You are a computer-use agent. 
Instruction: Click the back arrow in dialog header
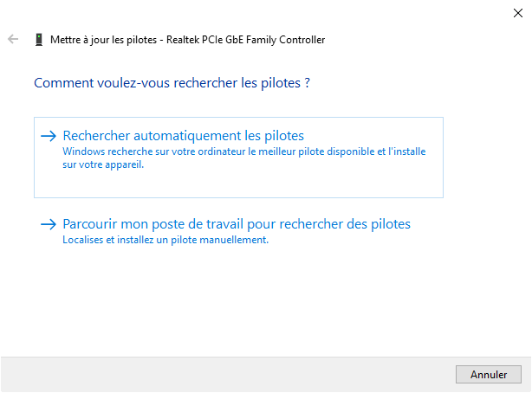[13, 40]
